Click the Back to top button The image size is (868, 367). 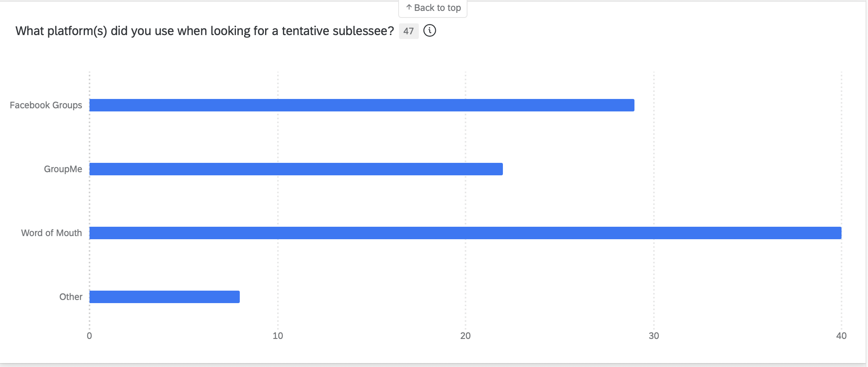coord(433,9)
